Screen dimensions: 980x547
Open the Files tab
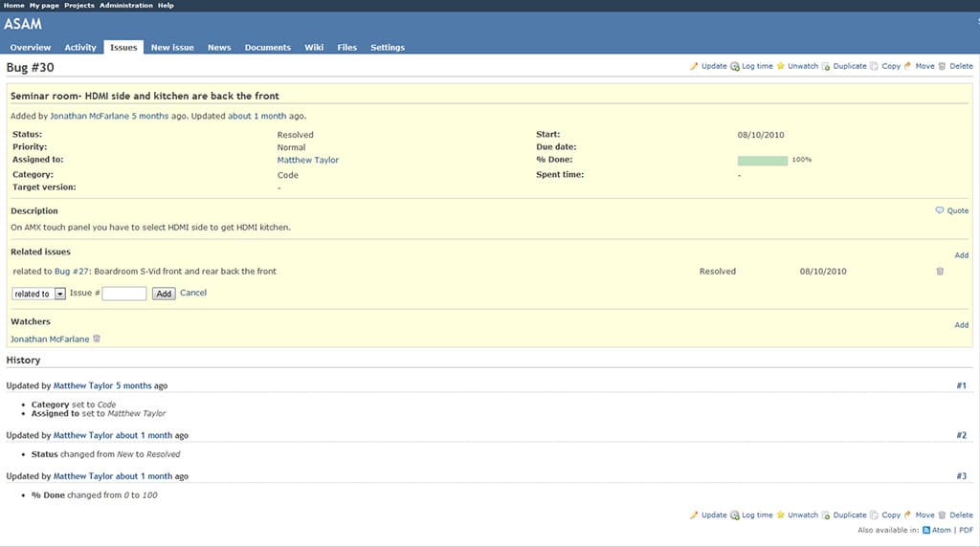[x=346, y=48]
